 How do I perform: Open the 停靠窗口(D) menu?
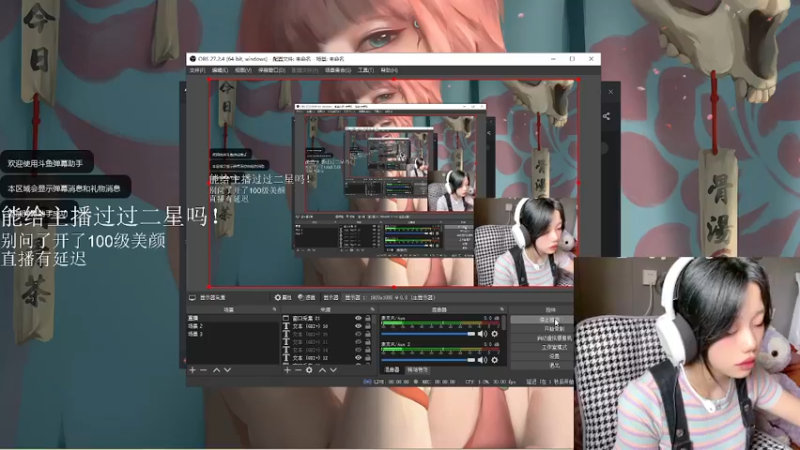click(x=271, y=70)
